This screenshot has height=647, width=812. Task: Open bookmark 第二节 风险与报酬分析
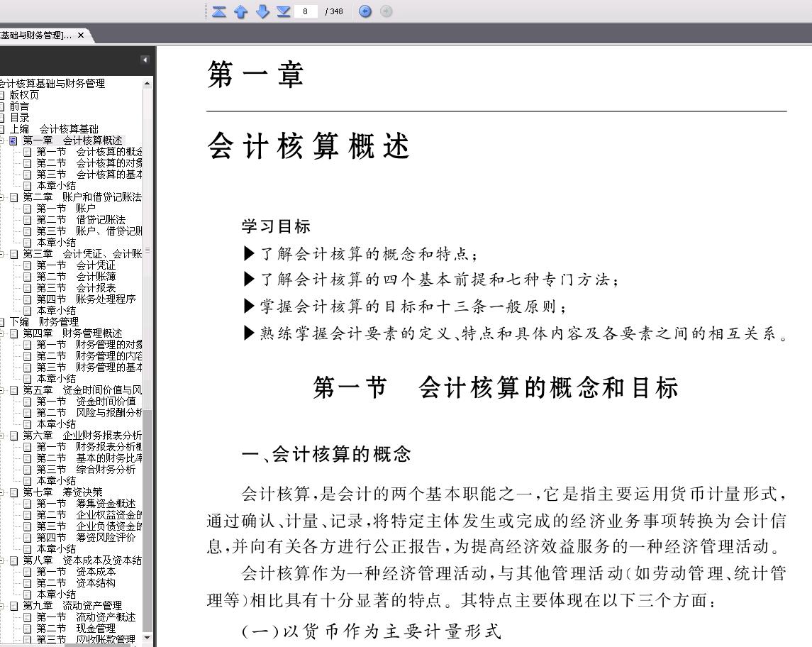pos(89,414)
